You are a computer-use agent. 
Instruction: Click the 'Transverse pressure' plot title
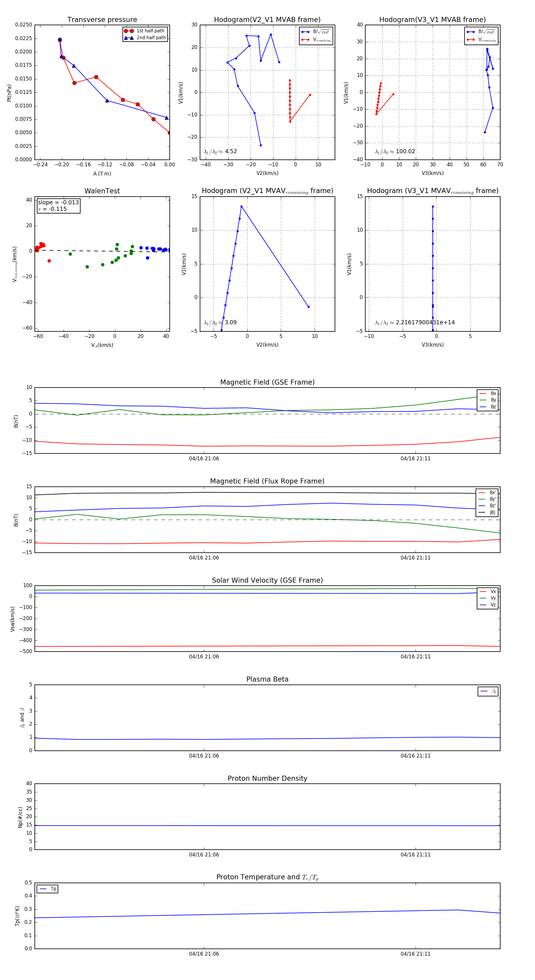tap(102, 20)
